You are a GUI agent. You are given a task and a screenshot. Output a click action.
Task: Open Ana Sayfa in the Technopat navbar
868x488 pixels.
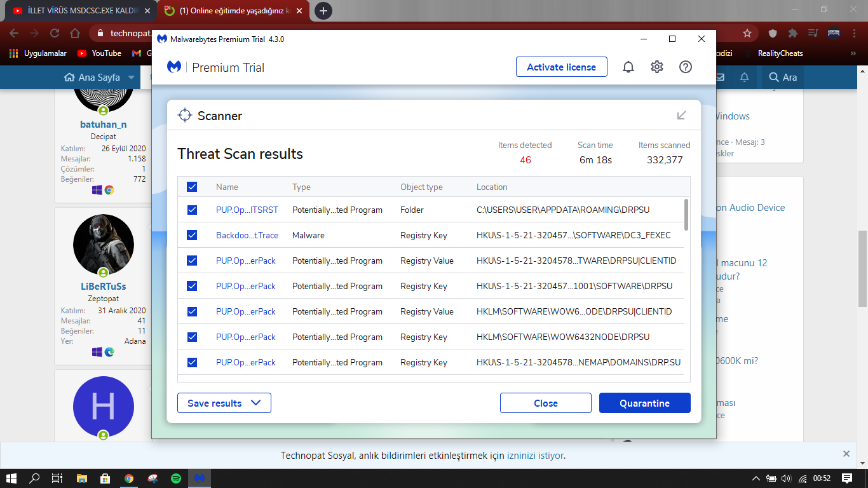(92, 78)
